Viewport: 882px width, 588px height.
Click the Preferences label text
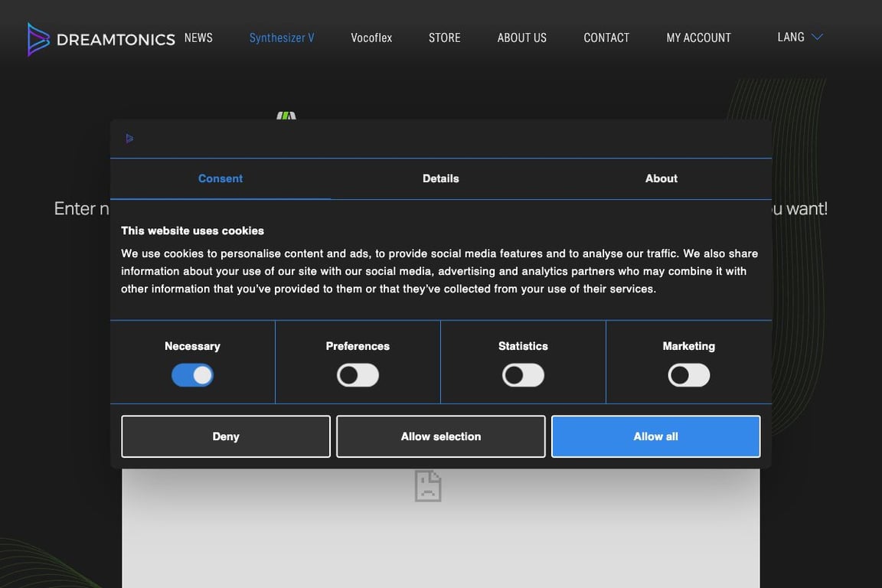358,346
